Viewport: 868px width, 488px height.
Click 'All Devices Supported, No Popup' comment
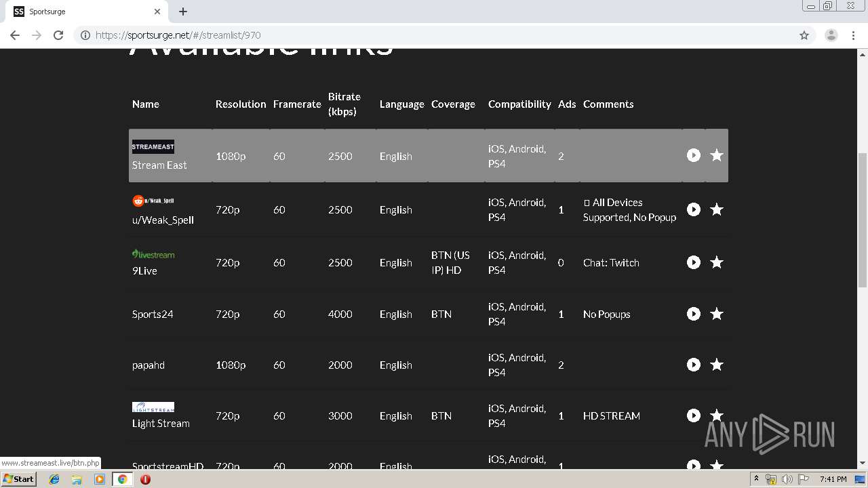click(630, 209)
